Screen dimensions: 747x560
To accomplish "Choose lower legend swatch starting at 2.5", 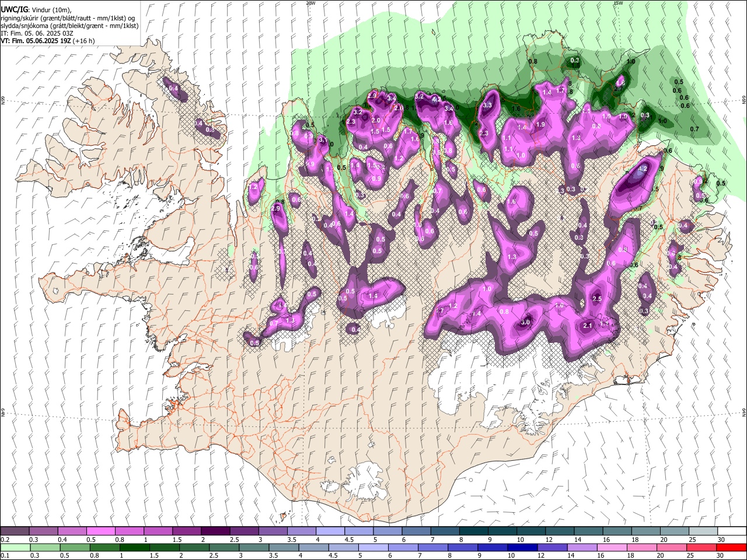I will point(224,548).
